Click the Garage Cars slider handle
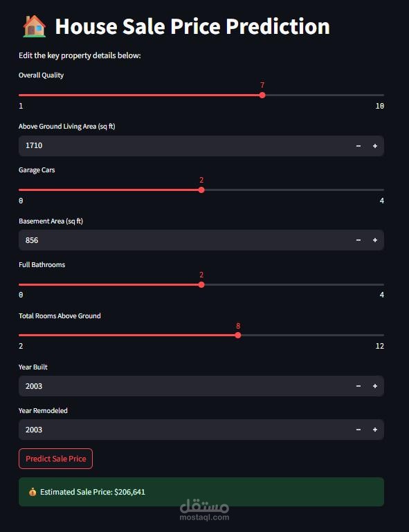The width and height of the screenshot is (409, 532). tap(201, 190)
